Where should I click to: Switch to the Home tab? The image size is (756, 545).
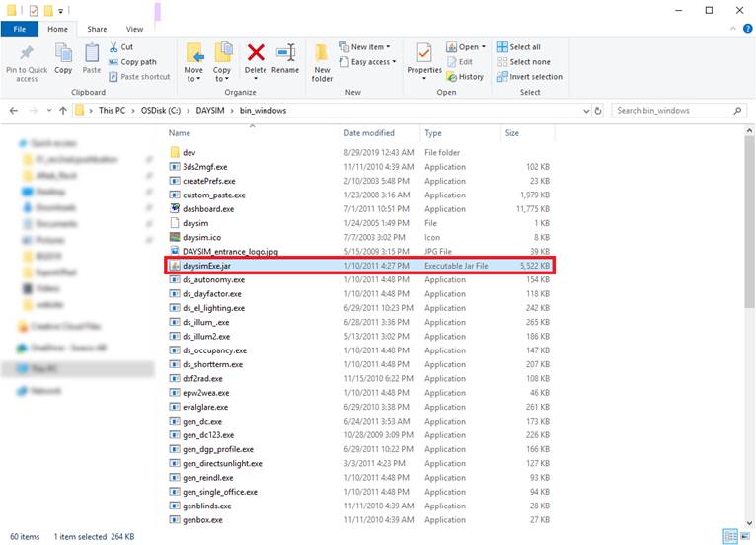(x=57, y=29)
